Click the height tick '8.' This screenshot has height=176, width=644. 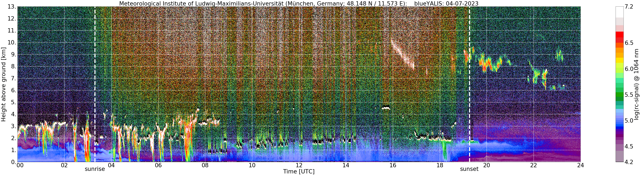click(13, 66)
